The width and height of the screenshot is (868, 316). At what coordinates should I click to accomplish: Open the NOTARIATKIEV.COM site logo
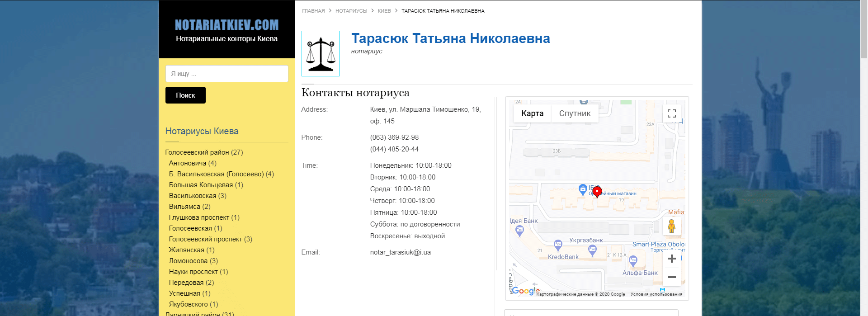pos(227,25)
